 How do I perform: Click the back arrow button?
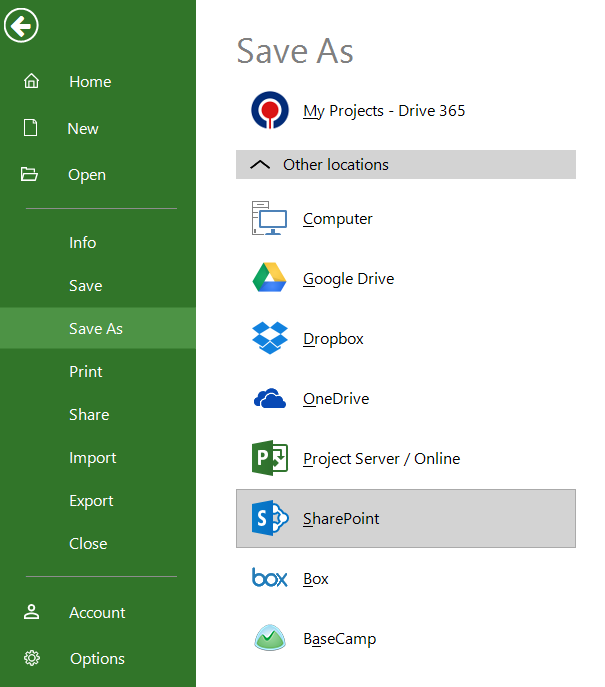click(21, 25)
